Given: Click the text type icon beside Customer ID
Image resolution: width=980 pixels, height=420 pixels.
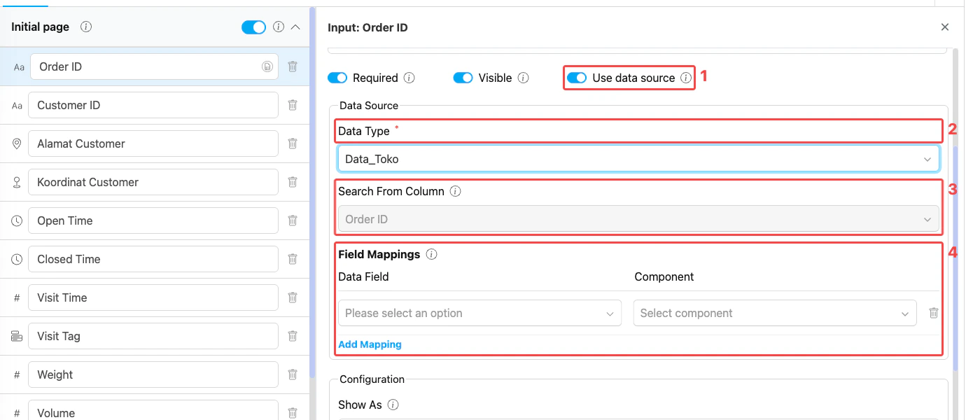Looking at the screenshot, I should (17, 106).
